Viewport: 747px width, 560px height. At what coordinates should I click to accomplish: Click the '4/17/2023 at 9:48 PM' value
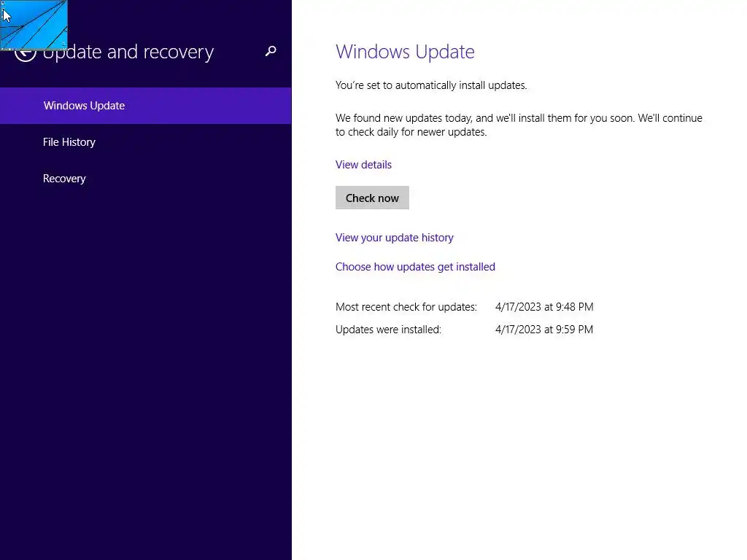(544, 307)
